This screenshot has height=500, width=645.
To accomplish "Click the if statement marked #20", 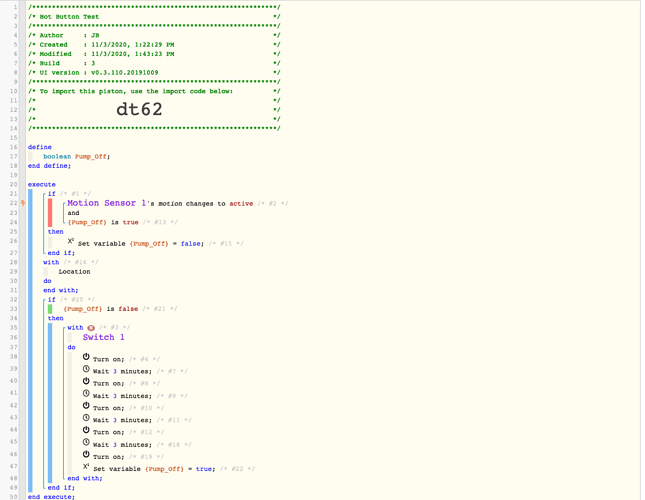I will point(52,299).
